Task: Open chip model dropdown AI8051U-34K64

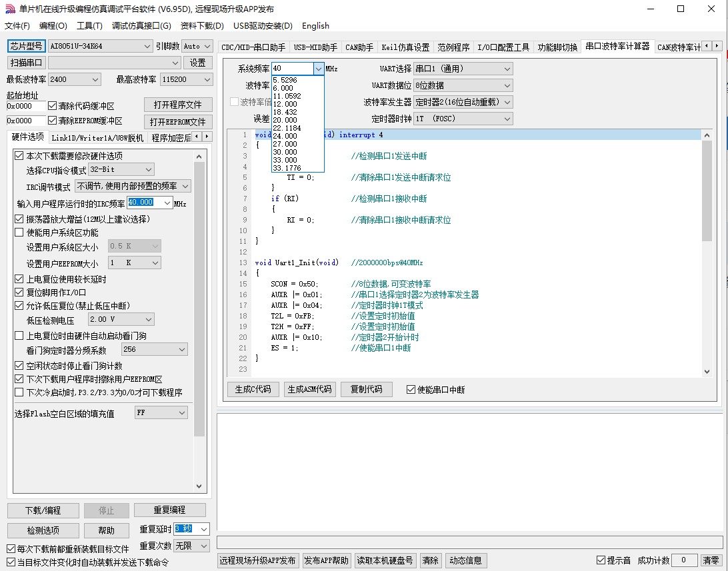Action: coord(100,46)
